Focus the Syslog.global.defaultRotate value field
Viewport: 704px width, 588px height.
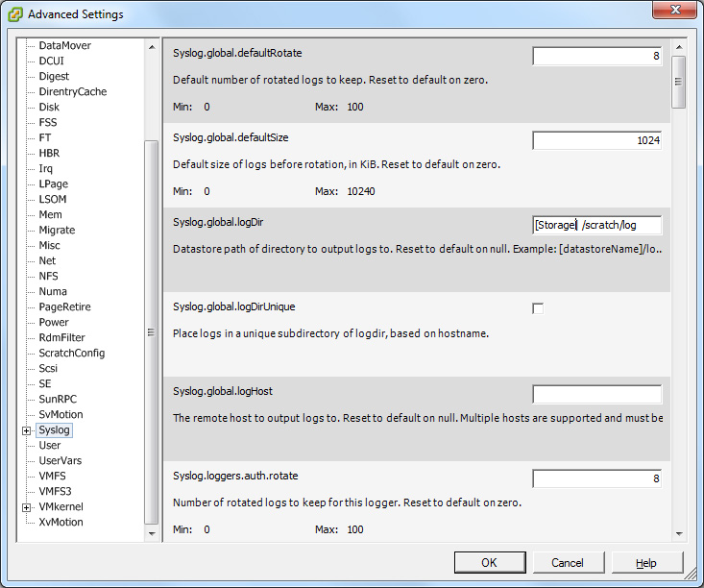tap(596, 56)
